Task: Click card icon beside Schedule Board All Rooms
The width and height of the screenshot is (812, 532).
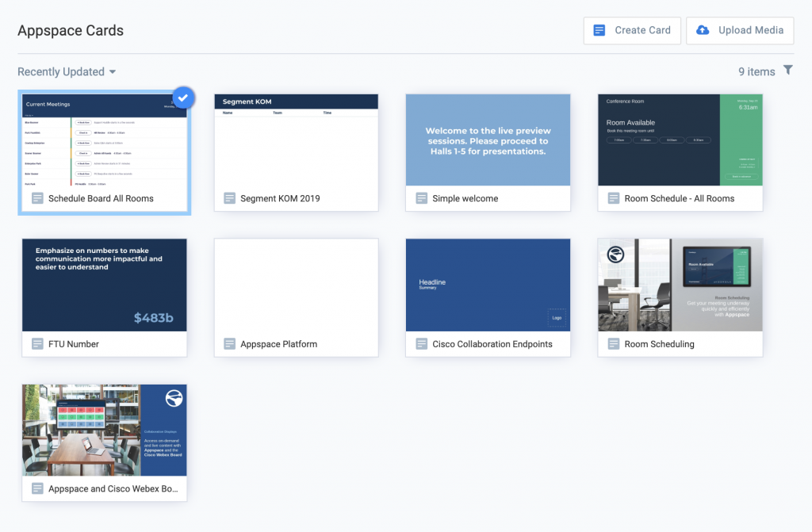Action: [37, 198]
